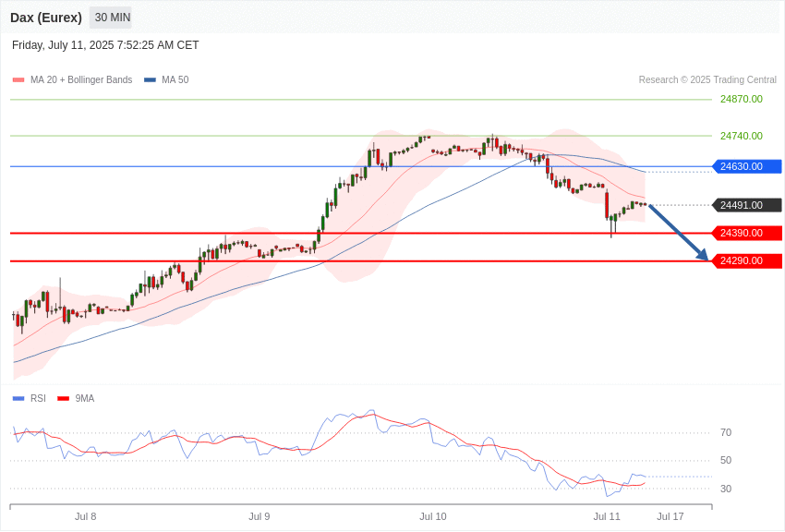Click the red 24290.00 support price tag
The width and height of the screenshot is (785, 532).
pos(746,260)
